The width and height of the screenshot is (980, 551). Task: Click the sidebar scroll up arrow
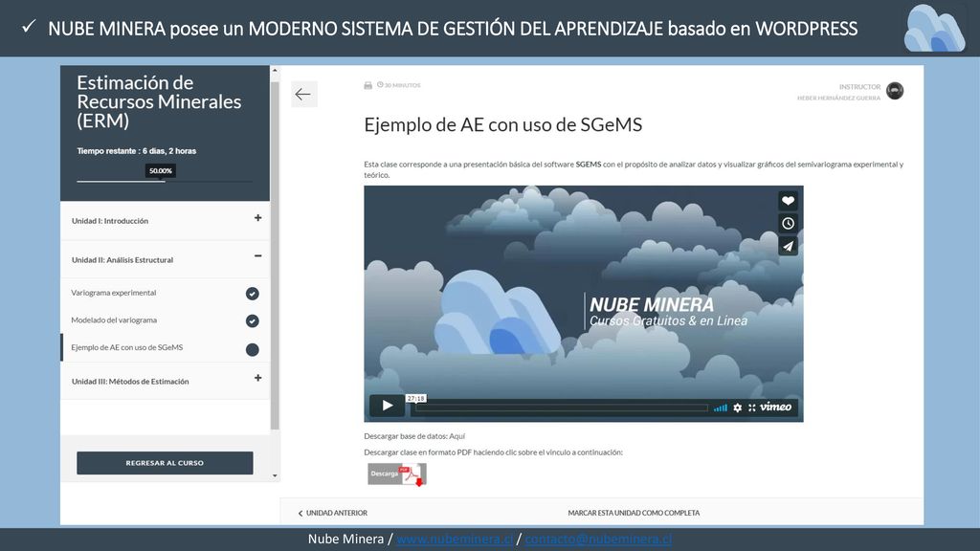pos(275,71)
